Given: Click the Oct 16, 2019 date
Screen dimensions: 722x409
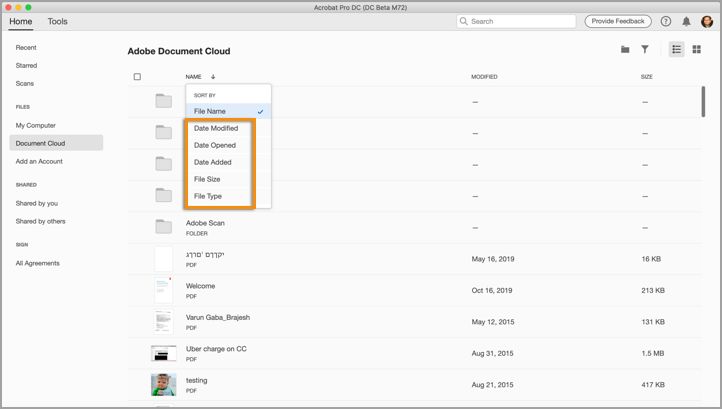Looking at the screenshot, I should point(492,291).
